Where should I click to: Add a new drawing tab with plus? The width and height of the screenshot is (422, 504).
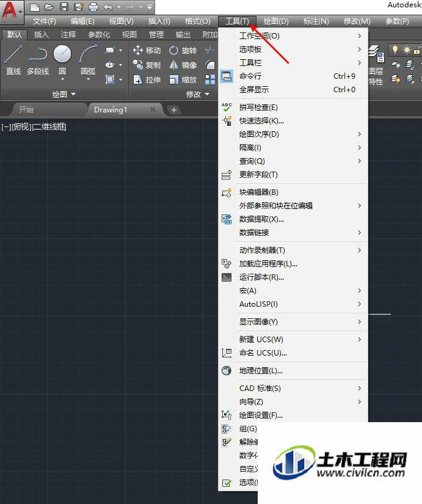pos(174,110)
